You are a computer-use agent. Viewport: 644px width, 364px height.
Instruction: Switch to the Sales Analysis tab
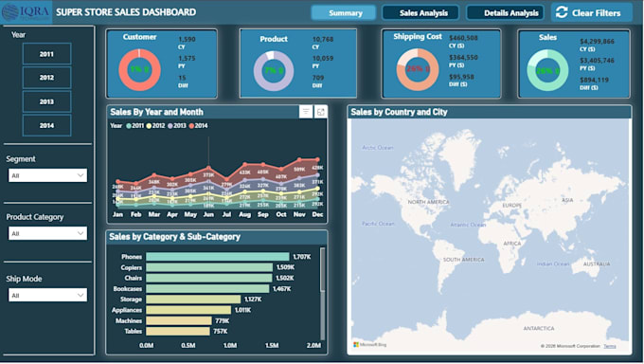click(421, 12)
